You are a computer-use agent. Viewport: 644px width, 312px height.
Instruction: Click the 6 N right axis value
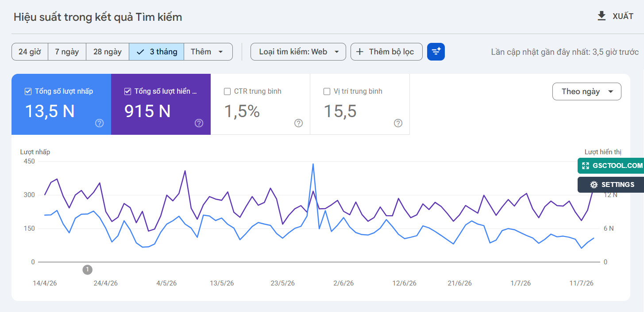tap(609, 228)
